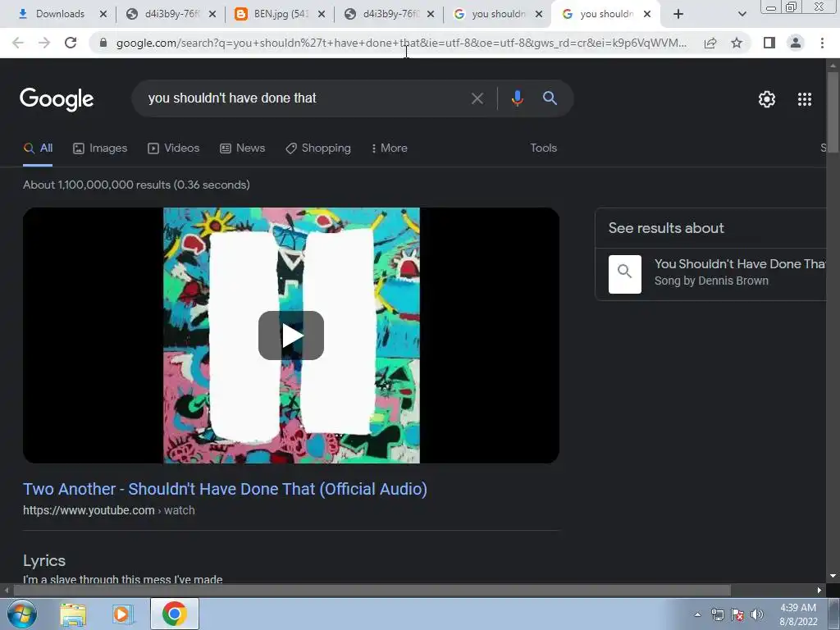Expand the More search filters

[x=390, y=148]
